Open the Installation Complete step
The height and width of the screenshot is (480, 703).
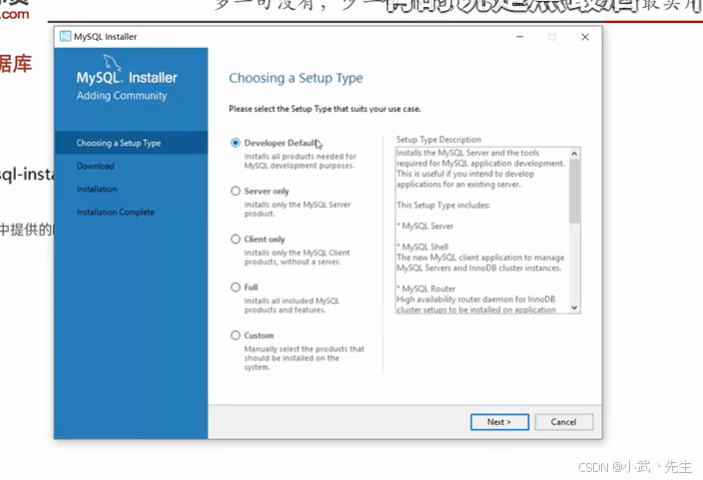115,212
